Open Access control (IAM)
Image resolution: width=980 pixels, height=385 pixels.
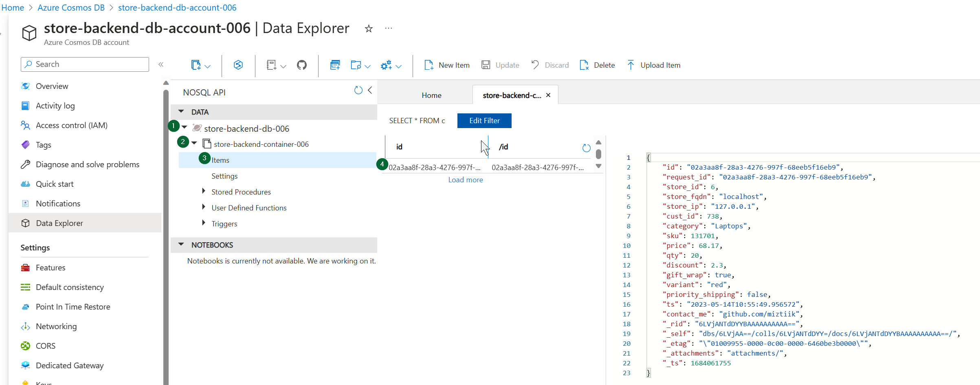coord(72,125)
